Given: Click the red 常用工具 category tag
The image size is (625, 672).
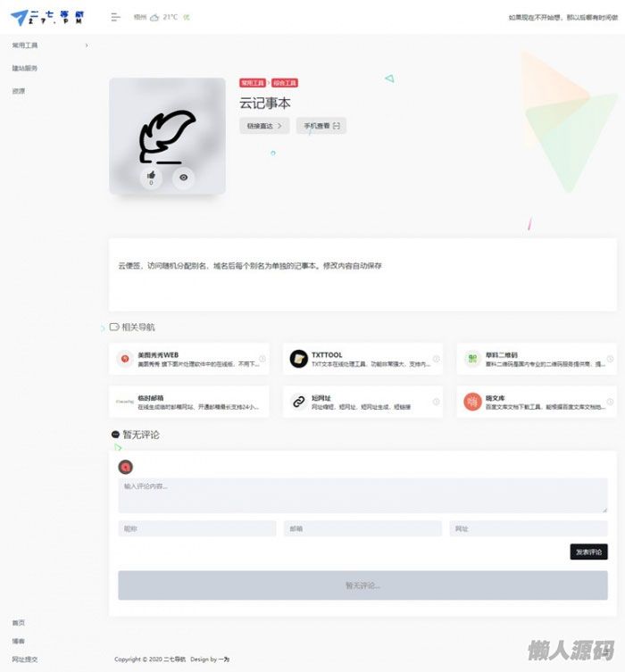Looking at the screenshot, I should tap(253, 83).
